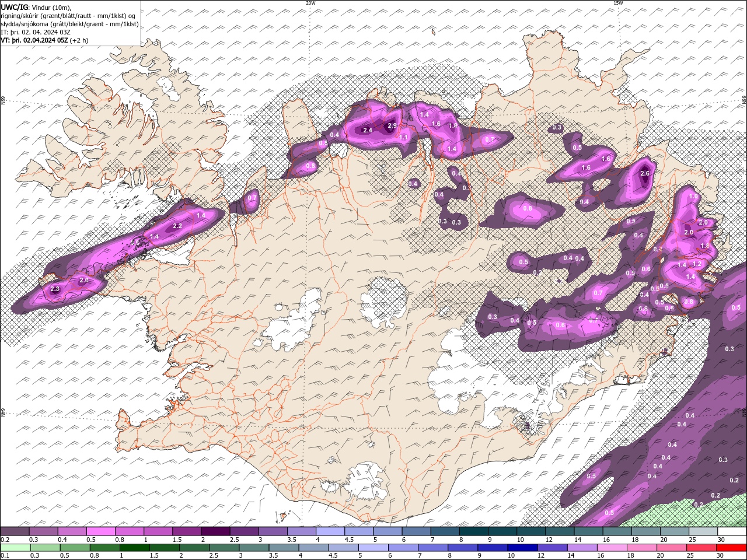The height and width of the screenshot is (560, 747).
Task: Click the top-row legend swatch labeled 0.5
Action: [100, 531]
